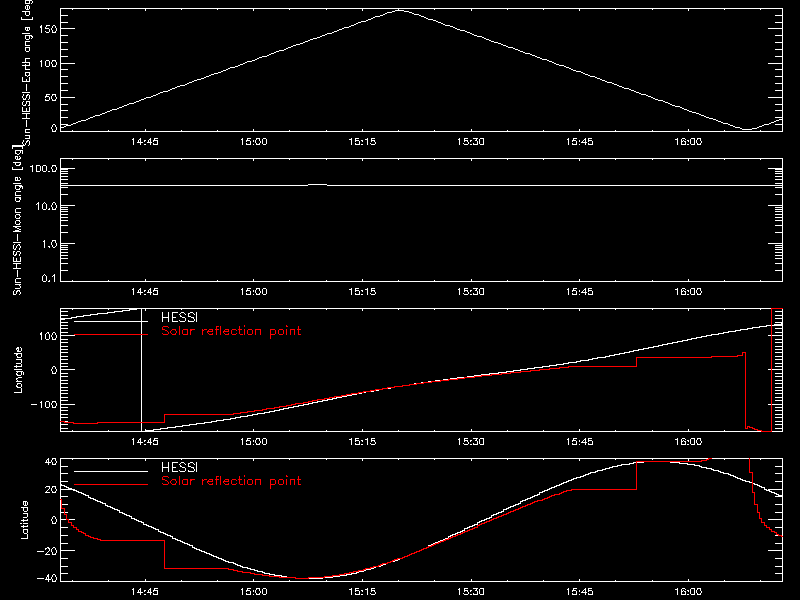
Task: Select the 20 tick label on Latitude plot
Action: coord(51,490)
